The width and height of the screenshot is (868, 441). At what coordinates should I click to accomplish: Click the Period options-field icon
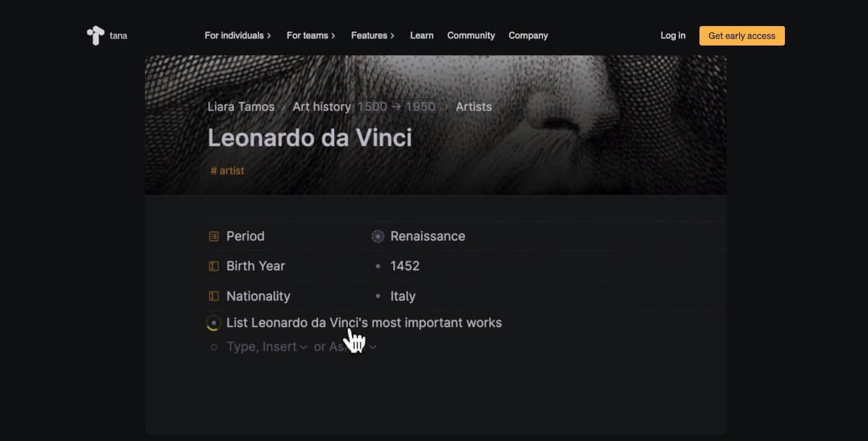coord(214,236)
